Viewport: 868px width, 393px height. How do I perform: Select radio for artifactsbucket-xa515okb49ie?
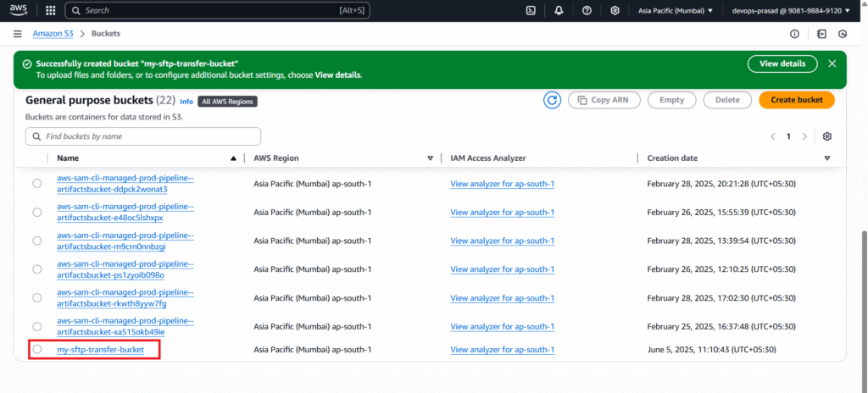click(37, 327)
